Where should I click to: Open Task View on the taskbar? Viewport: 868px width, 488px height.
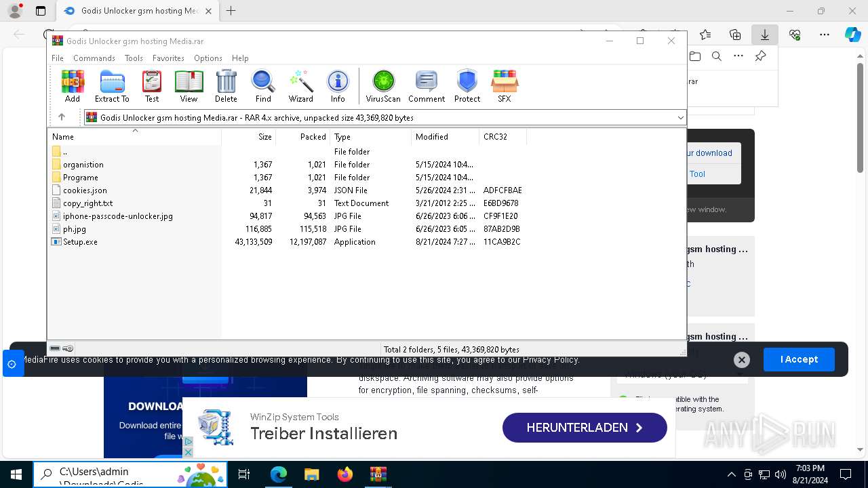244,474
